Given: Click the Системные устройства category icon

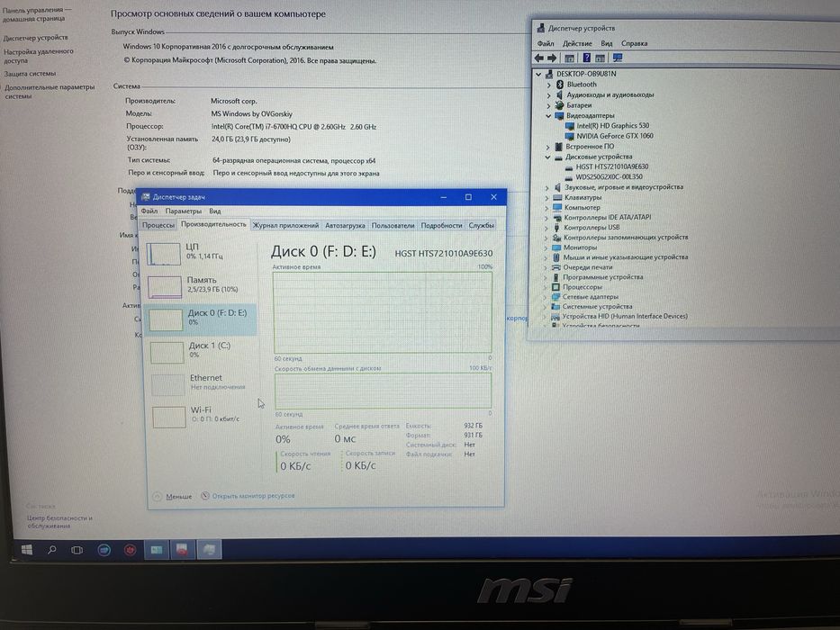Looking at the screenshot, I should (555, 307).
